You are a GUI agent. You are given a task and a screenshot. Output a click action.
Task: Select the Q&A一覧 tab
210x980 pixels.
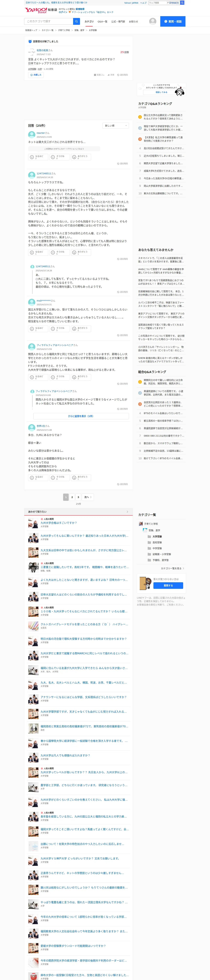click(103, 22)
